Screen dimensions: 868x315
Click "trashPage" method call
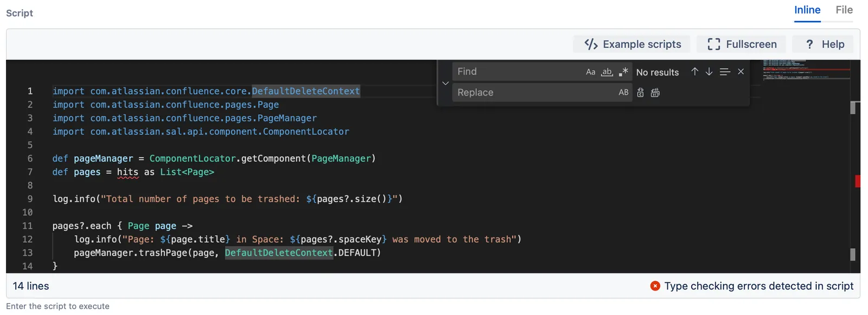(163, 253)
